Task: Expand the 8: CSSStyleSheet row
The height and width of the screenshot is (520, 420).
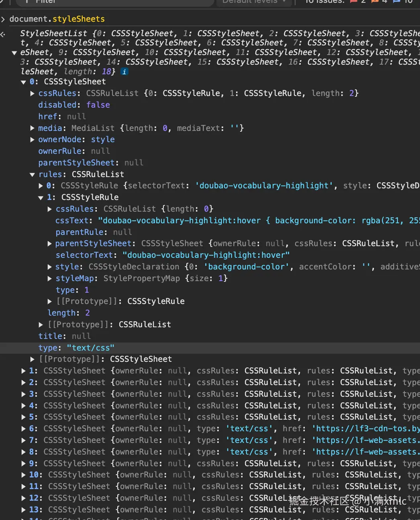Action: pyautogui.click(x=23, y=452)
